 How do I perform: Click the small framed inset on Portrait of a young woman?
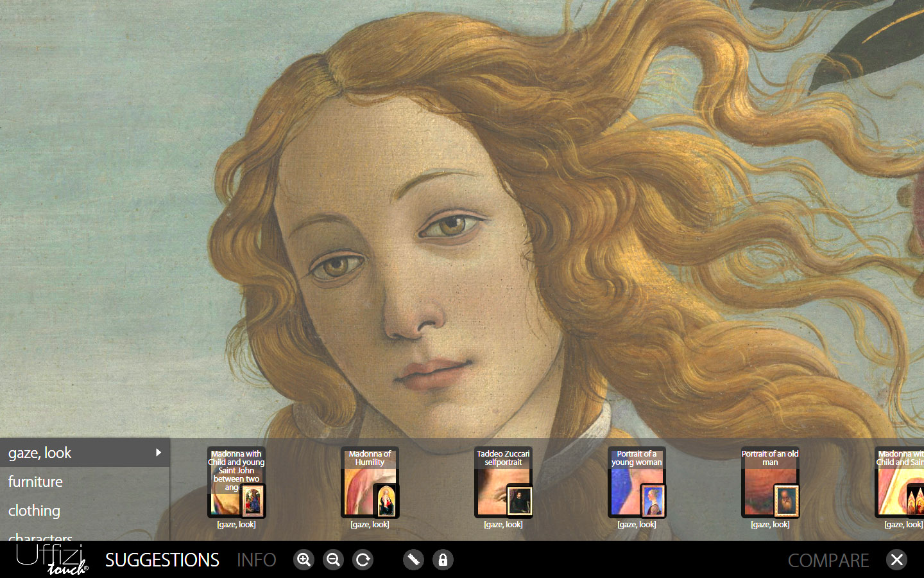click(653, 500)
